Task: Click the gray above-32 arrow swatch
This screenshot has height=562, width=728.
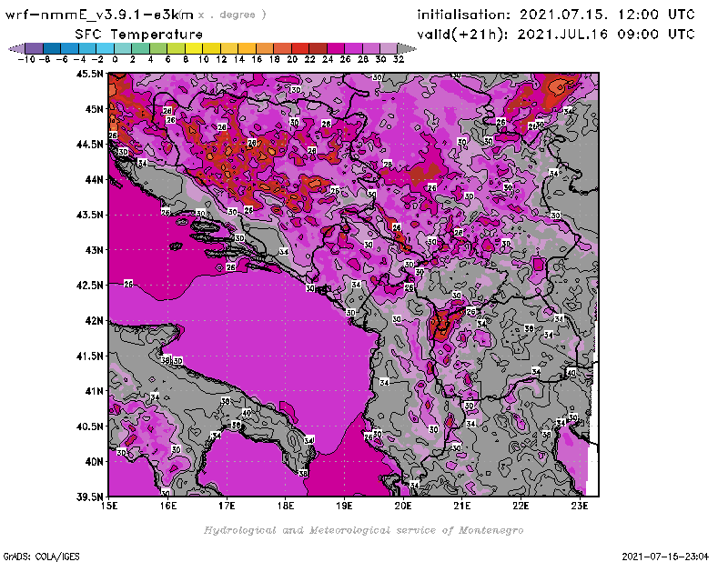Action: pyautogui.click(x=407, y=48)
